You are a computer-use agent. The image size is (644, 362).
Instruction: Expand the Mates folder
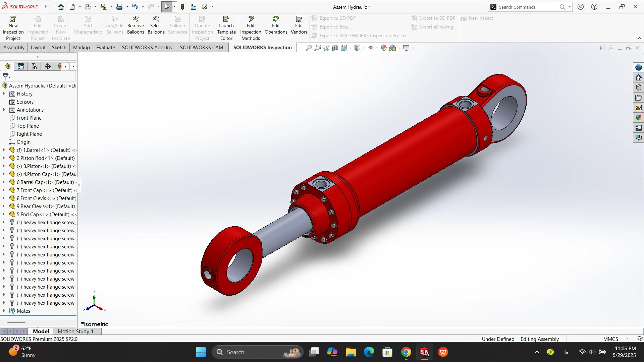click(4, 311)
